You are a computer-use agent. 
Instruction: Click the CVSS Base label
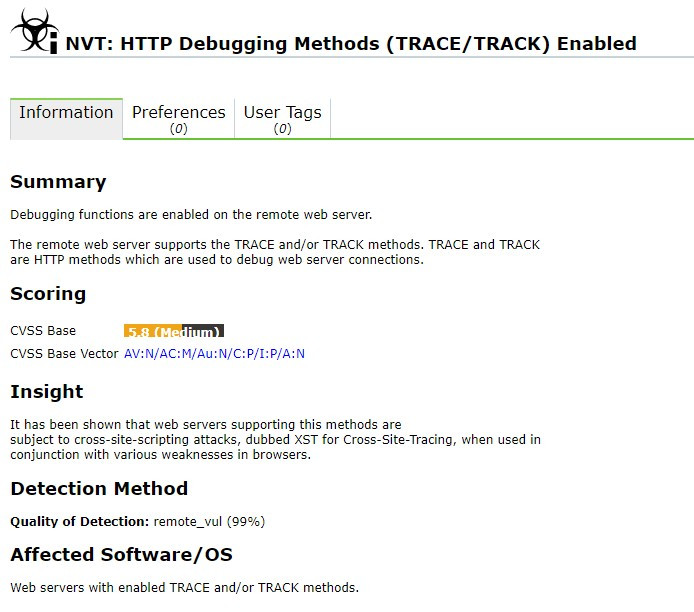click(43, 331)
